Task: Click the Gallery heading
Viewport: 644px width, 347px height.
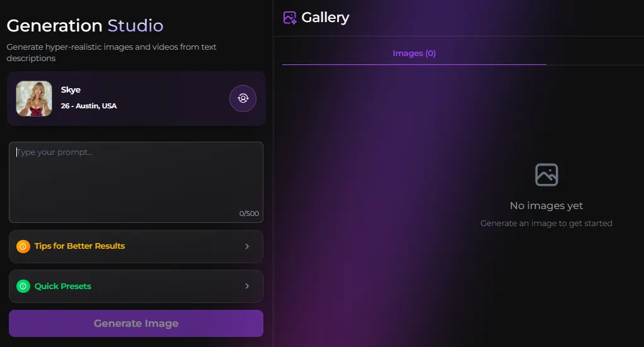Action: (325, 18)
